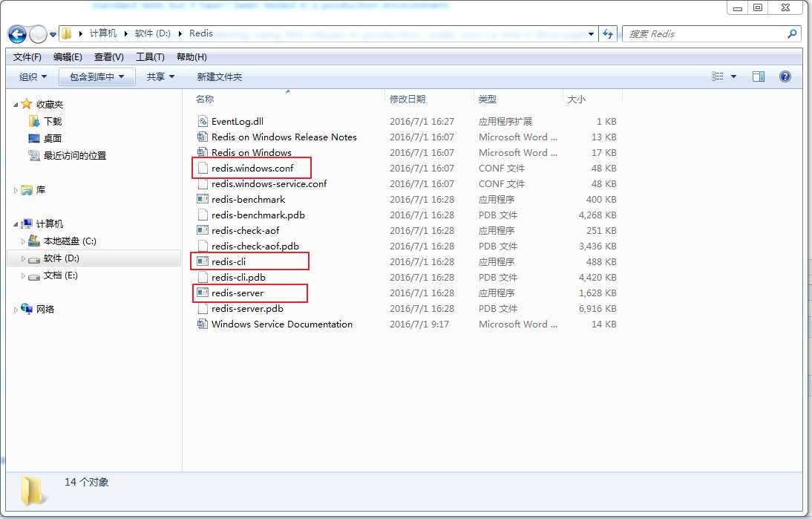Click the redis-cli application icon
Image resolution: width=812 pixels, height=519 pixels.
coord(203,261)
